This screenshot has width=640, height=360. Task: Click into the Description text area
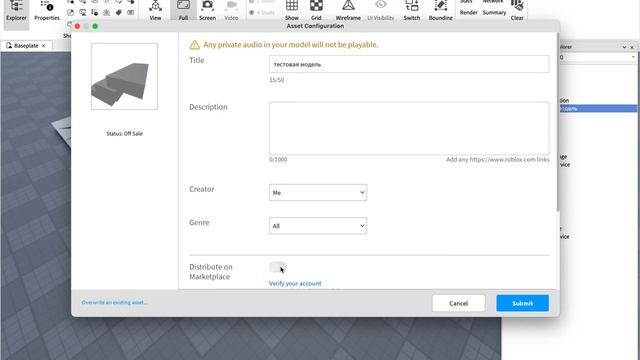pyautogui.click(x=409, y=128)
